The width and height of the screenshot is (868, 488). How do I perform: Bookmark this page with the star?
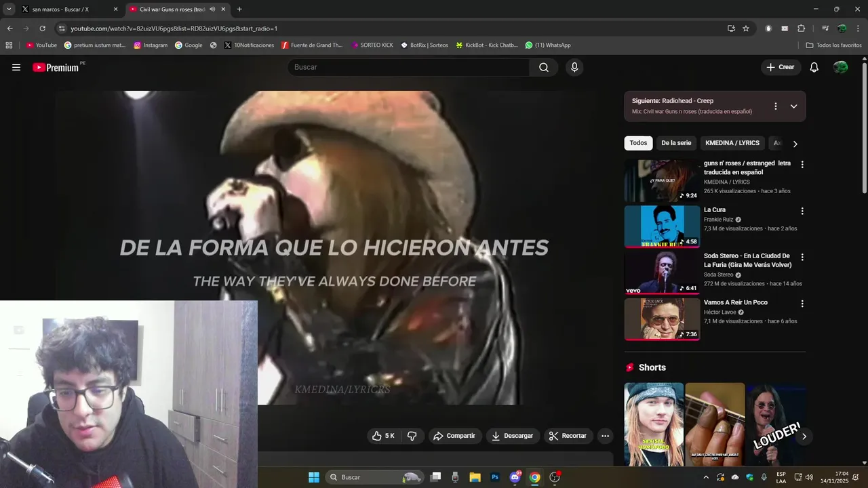[x=746, y=28]
